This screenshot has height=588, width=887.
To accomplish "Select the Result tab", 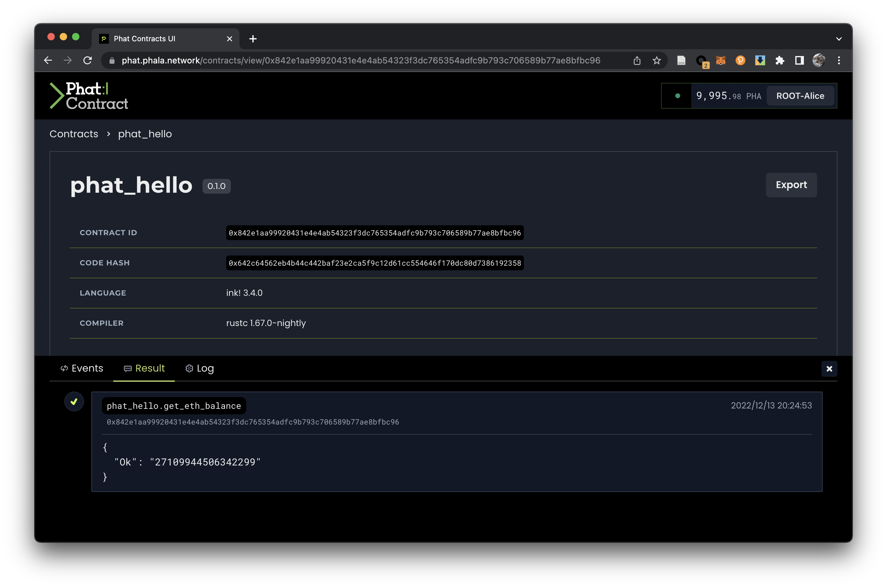I will coord(144,368).
